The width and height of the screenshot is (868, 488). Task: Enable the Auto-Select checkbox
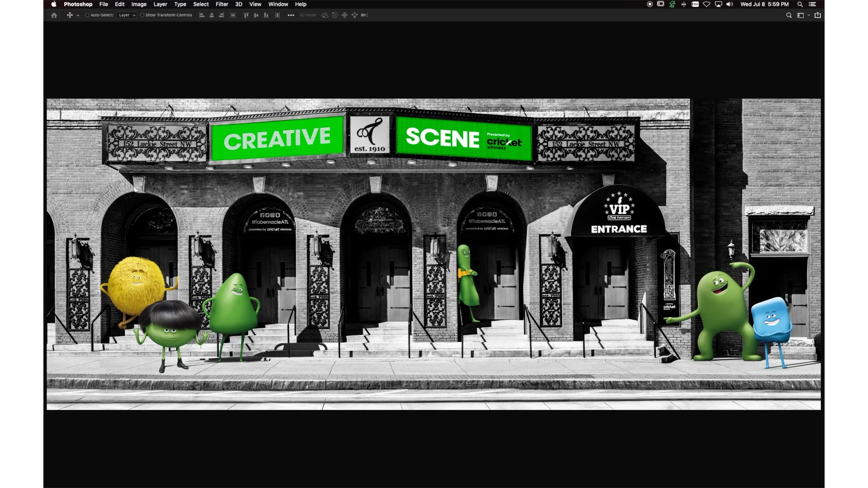(87, 15)
